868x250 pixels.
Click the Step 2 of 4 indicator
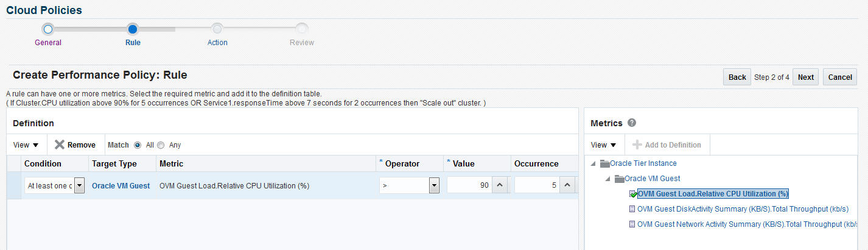click(x=771, y=77)
